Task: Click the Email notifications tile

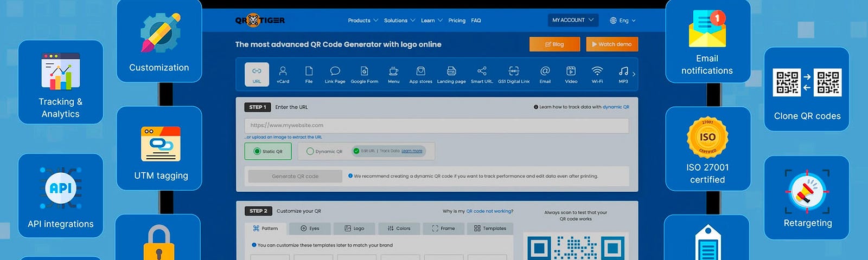Action: click(x=708, y=41)
